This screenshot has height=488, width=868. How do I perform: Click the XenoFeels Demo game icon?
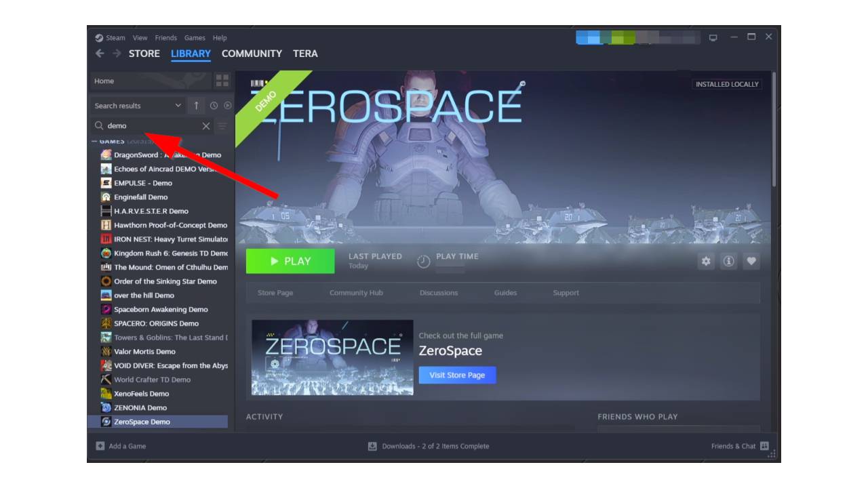106,394
